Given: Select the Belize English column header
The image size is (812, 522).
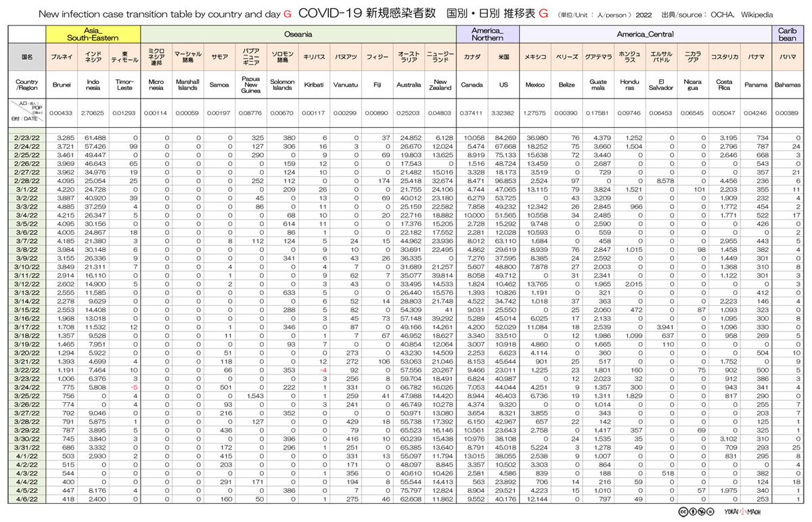Looking at the screenshot, I should point(567,85).
